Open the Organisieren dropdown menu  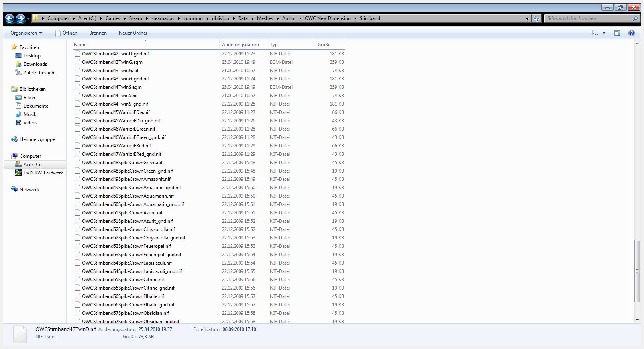click(26, 33)
